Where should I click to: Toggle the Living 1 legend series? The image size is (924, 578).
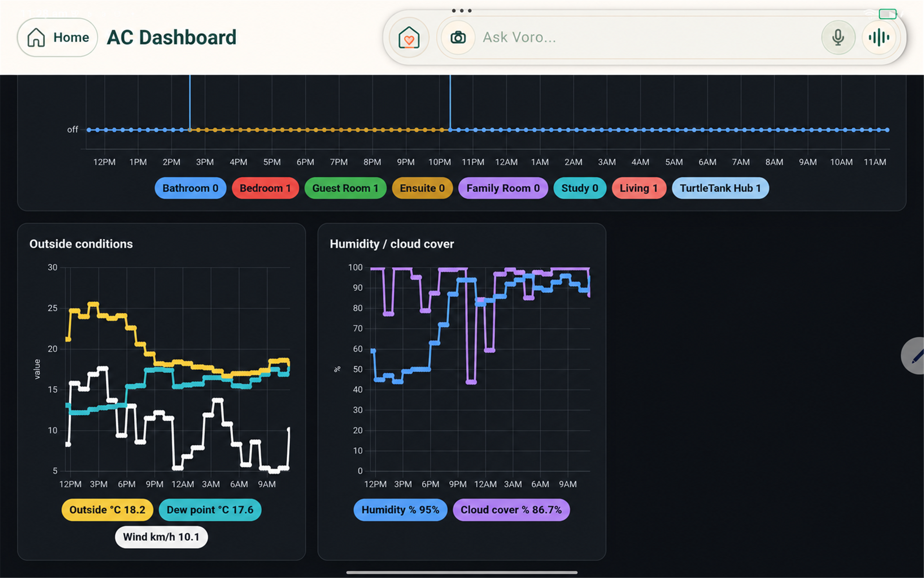point(639,188)
